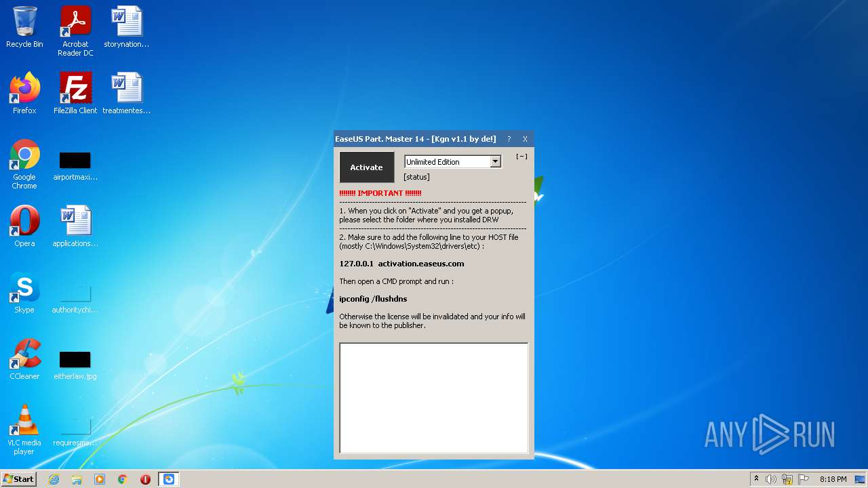The width and height of the screenshot is (868, 488).
Task: Select the treatmentes Word document
Action: coord(127,94)
